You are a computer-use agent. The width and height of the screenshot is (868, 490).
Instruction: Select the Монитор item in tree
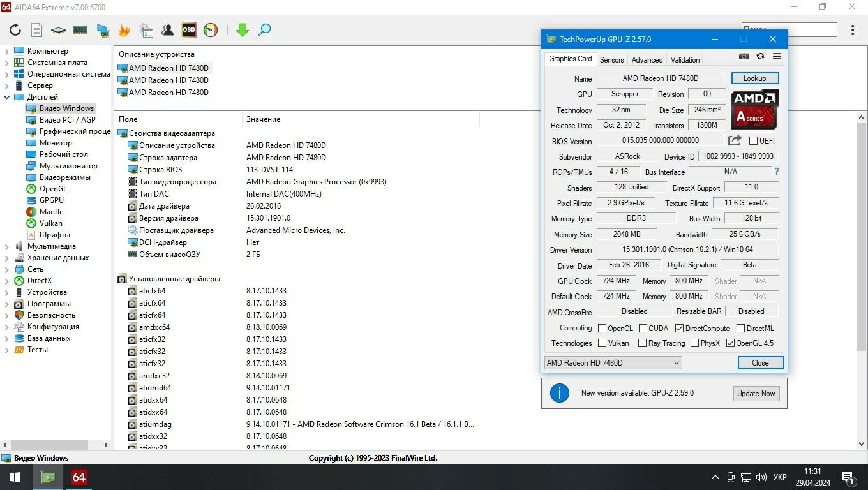(x=56, y=143)
